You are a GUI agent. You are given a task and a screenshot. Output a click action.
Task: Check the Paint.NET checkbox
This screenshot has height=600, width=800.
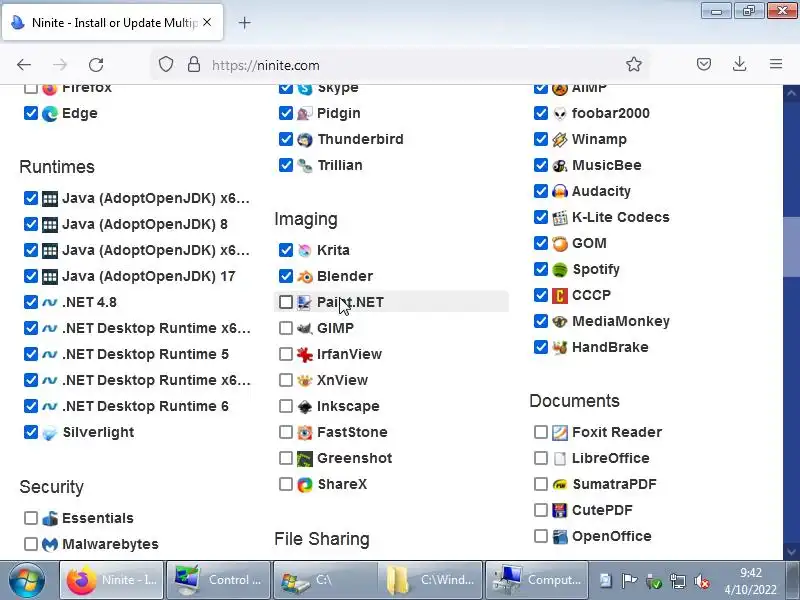(286, 302)
